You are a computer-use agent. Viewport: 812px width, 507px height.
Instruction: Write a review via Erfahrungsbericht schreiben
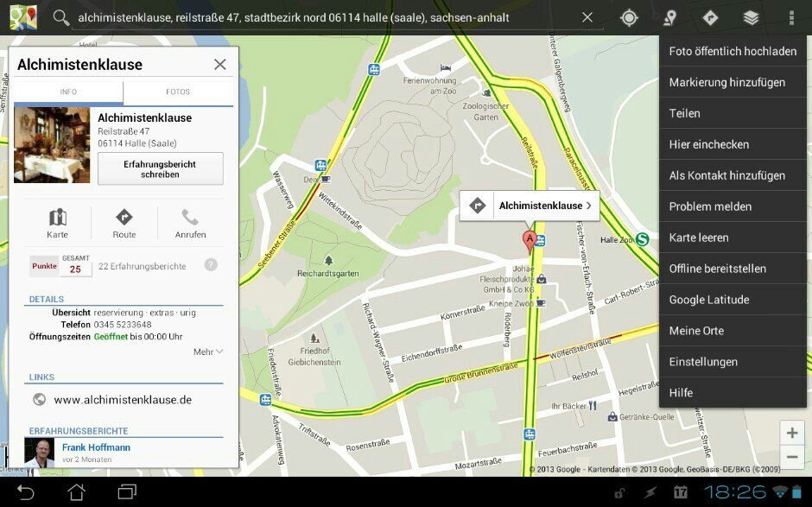tap(161, 168)
